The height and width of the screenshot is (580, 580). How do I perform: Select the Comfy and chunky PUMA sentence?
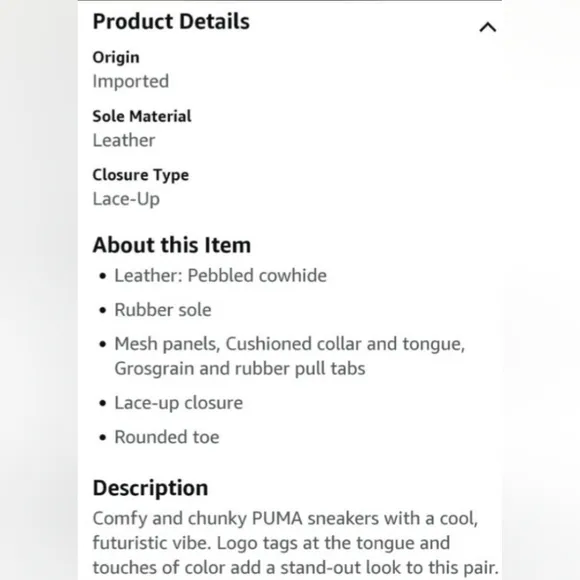tap(285, 519)
